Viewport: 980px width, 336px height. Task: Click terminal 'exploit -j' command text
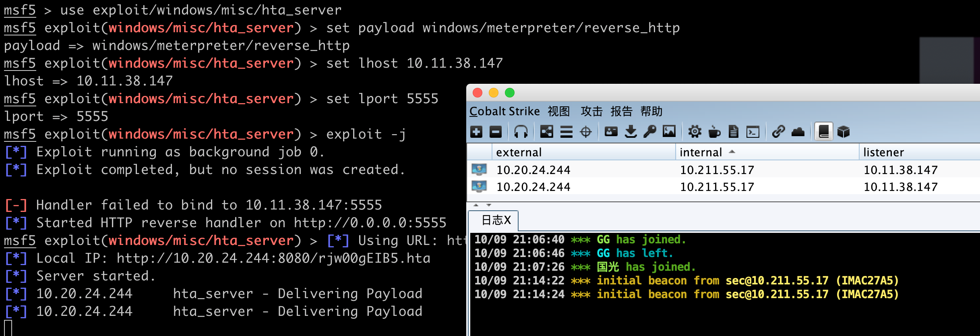[366, 134]
